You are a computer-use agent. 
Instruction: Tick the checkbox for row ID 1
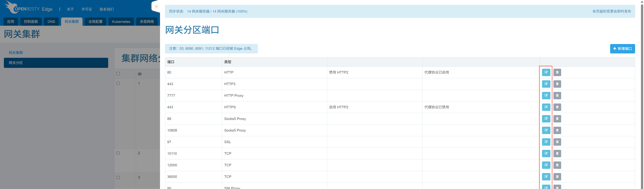[118, 83]
